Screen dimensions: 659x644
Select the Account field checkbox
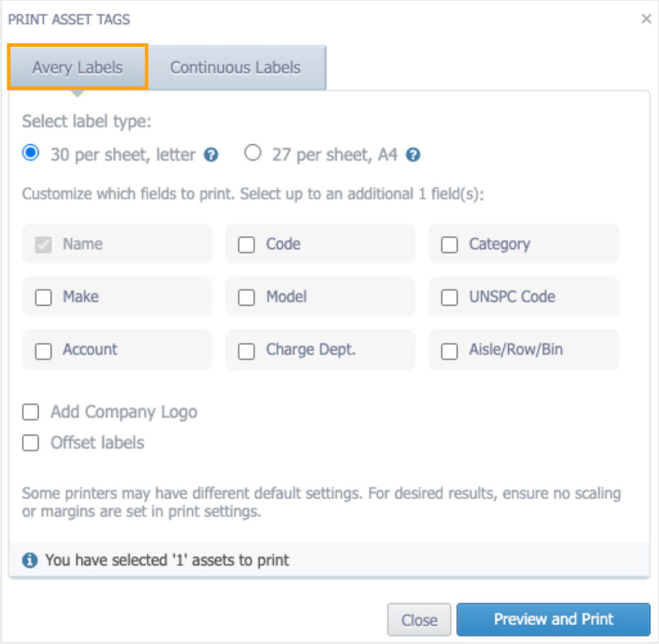[43, 351]
